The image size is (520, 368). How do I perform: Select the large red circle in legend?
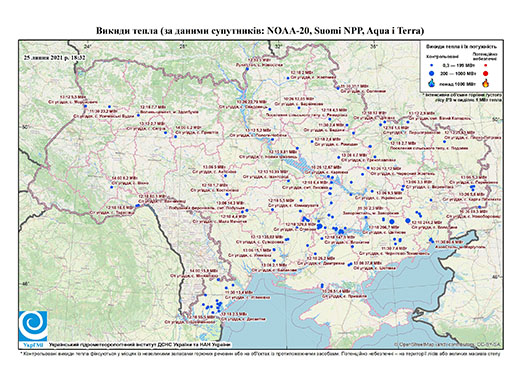pos(486,73)
